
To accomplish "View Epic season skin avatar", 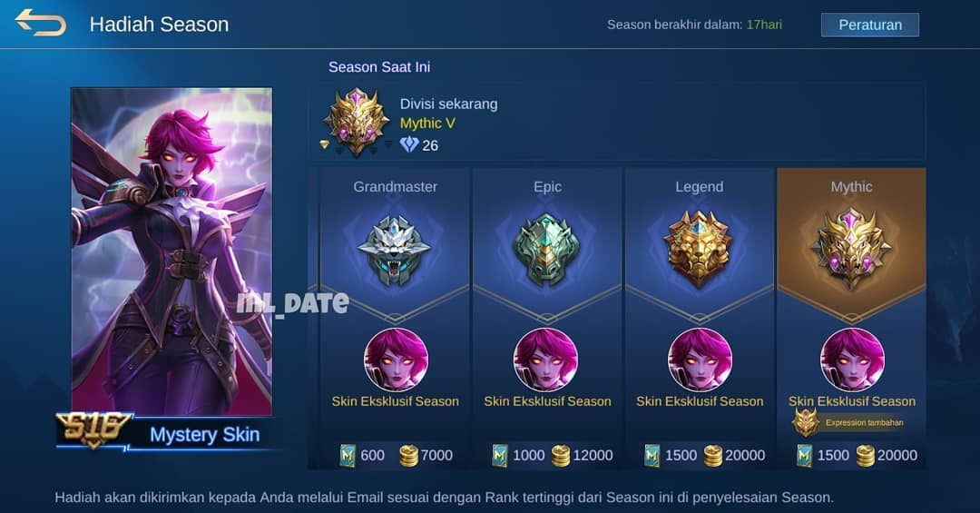I will click(x=545, y=360).
